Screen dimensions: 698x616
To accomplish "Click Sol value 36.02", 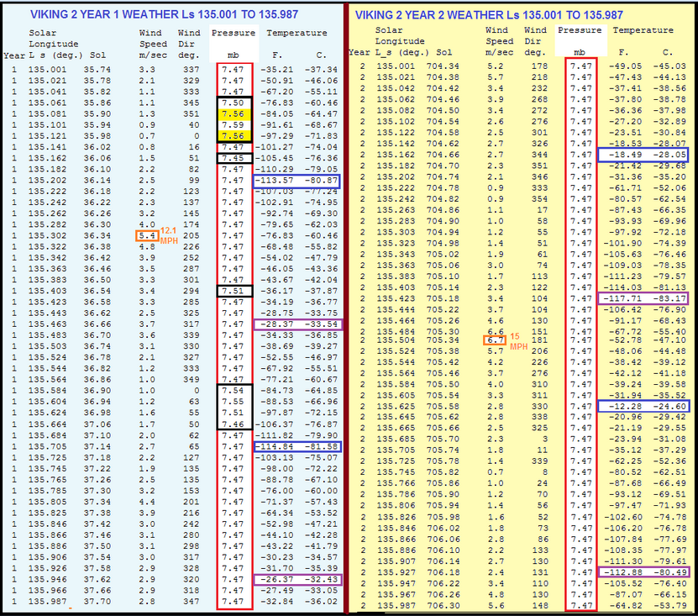I will 97,147.
